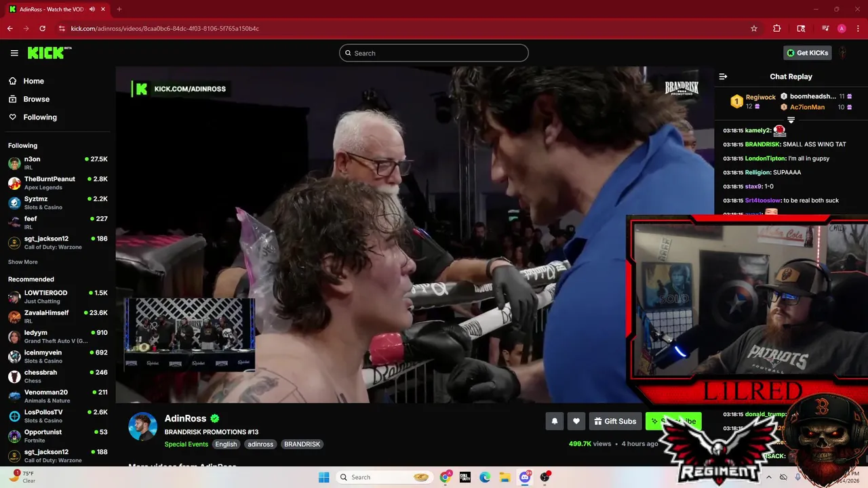
Task: Select the English tag
Action: point(226,445)
